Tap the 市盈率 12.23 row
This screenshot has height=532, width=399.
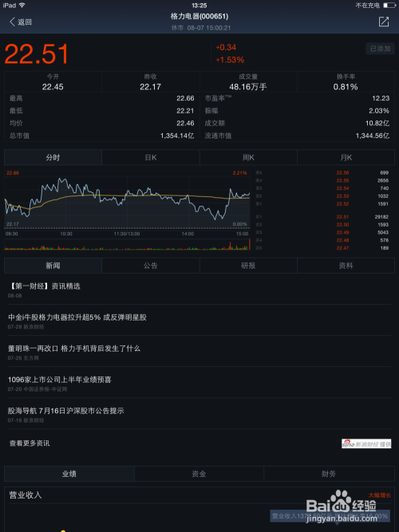[x=297, y=98]
